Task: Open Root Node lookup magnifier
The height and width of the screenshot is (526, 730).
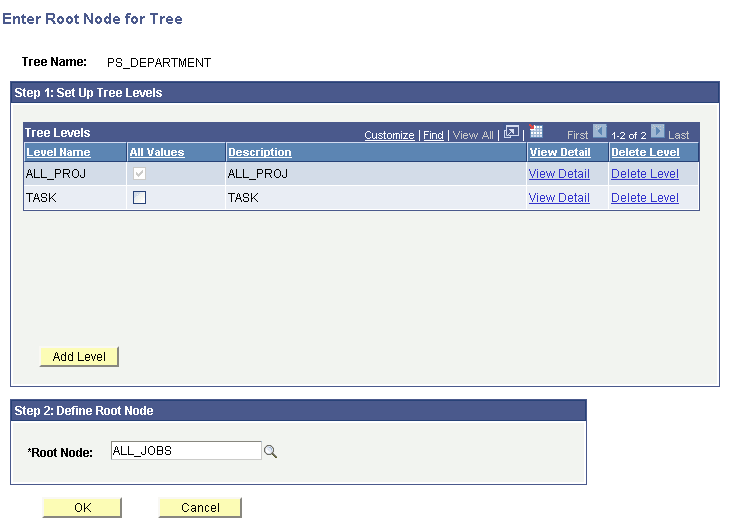Action: pos(270,452)
